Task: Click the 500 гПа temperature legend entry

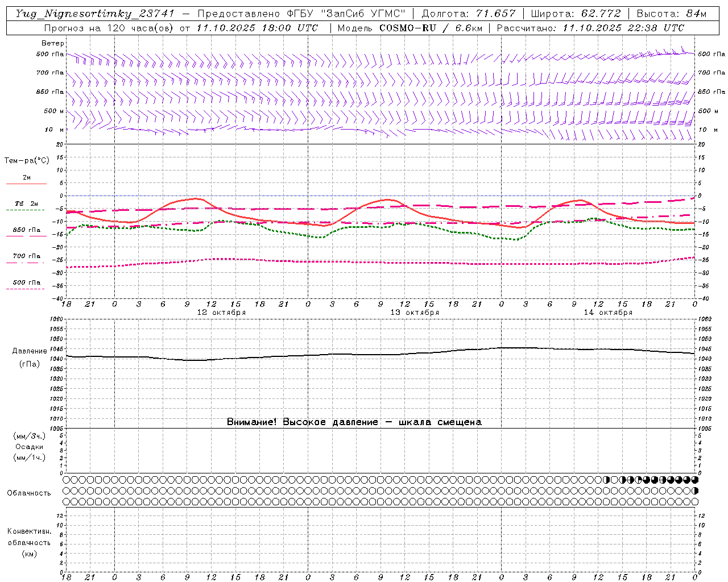Action: tap(27, 282)
